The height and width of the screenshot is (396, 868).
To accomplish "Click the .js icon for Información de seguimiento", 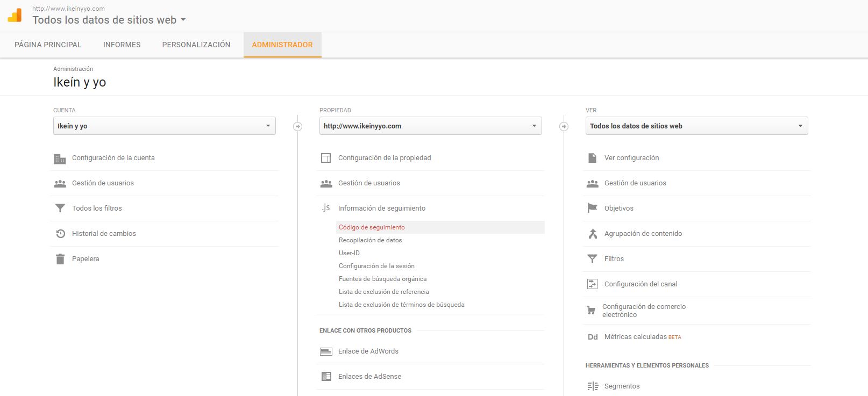I will pos(326,207).
